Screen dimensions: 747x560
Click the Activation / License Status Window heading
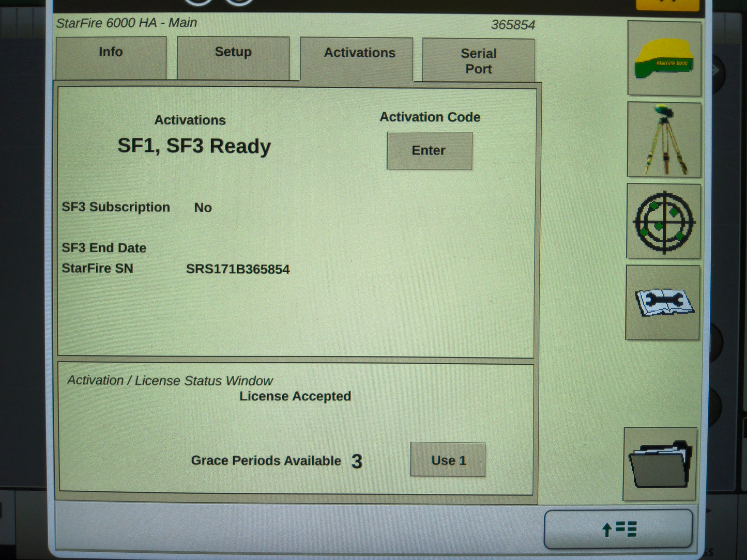click(x=170, y=381)
